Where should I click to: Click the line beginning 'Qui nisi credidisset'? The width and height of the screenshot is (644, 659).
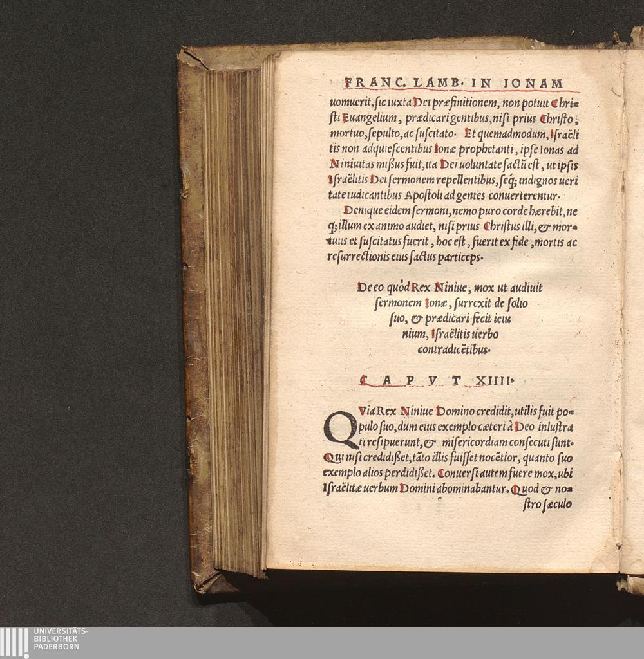coord(448,458)
